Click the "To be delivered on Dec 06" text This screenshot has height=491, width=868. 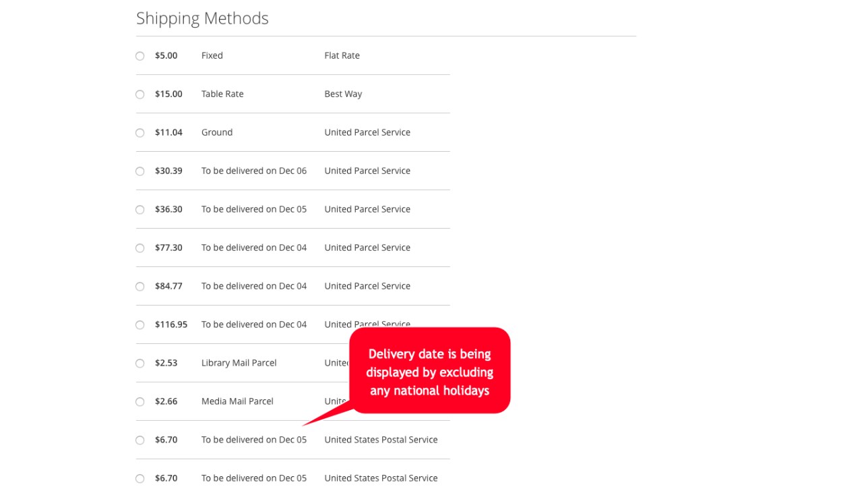tap(253, 171)
